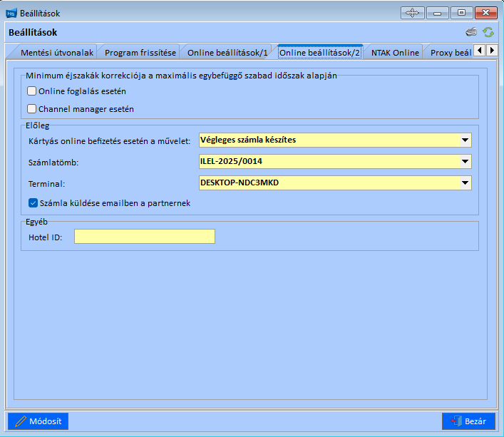Open the NTAK Online tab

coord(395,53)
